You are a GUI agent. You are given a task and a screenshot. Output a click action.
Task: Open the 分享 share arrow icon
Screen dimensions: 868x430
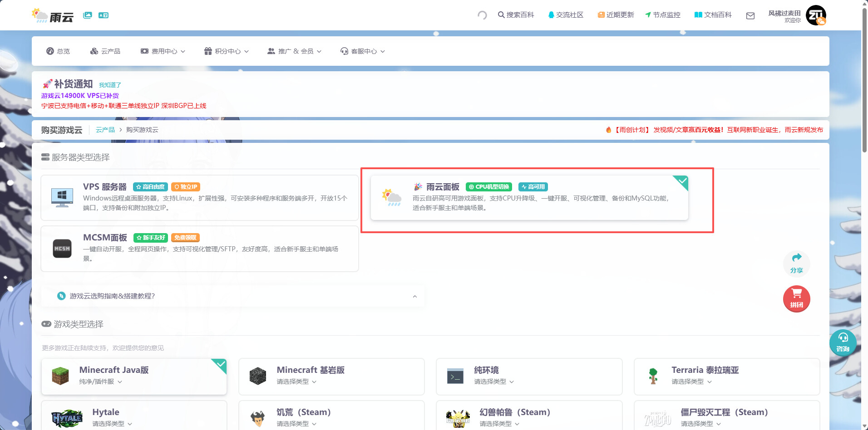click(796, 263)
